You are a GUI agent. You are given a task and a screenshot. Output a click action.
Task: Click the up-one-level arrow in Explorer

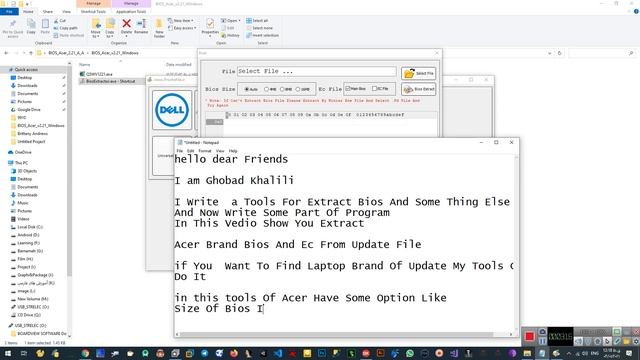click(31, 53)
